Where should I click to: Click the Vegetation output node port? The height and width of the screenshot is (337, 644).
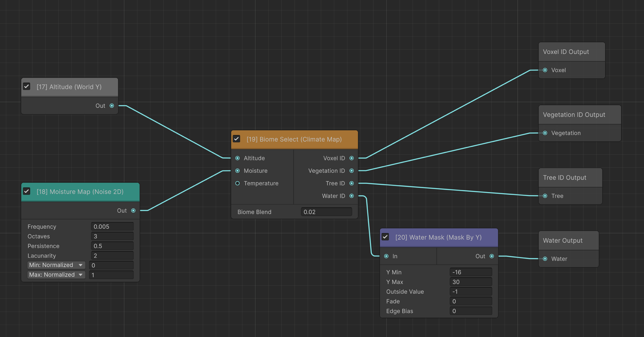pyautogui.click(x=545, y=133)
